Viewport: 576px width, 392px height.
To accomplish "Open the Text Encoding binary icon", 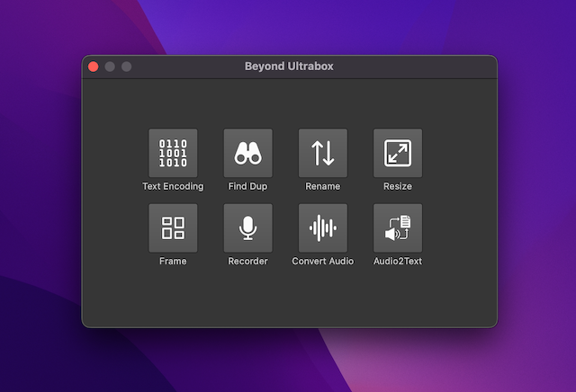I will pos(173,153).
